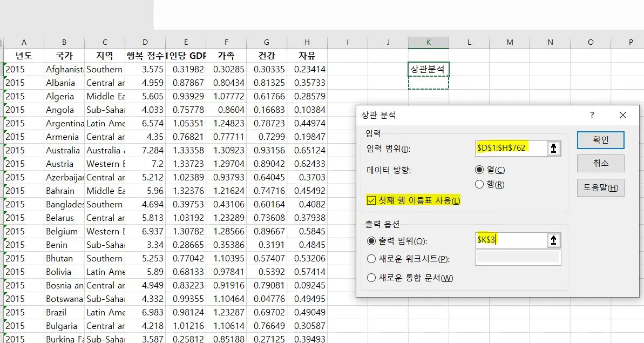Image resolution: width=644 pixels, height=343 pixels.
Task: Select column G header
Action: coord(267,42)
